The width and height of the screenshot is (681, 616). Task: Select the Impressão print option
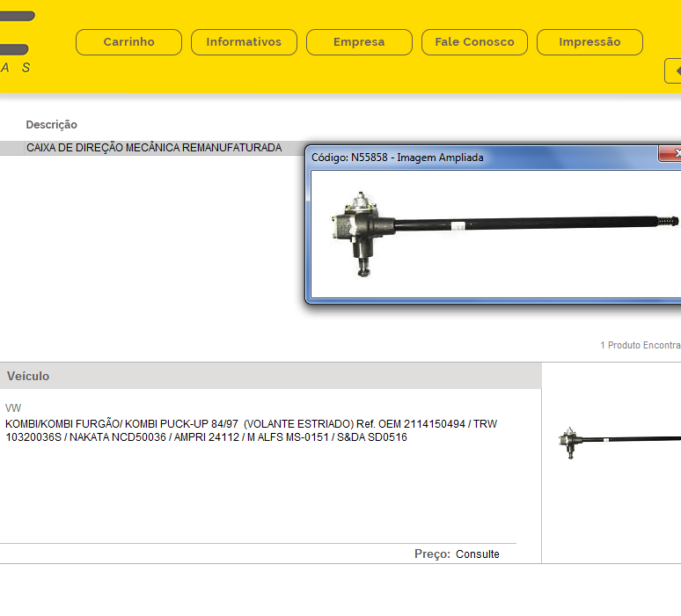tap(589, 42)
